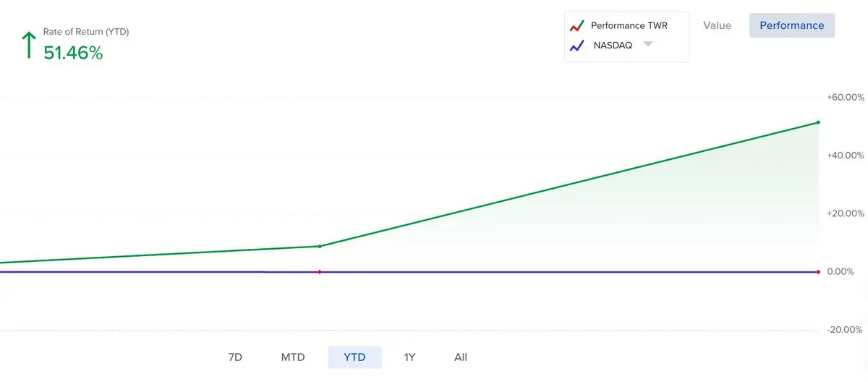Click the green upward arrow icon
Image resolution: width=868 pixels, height=382 pixels.
29,45
